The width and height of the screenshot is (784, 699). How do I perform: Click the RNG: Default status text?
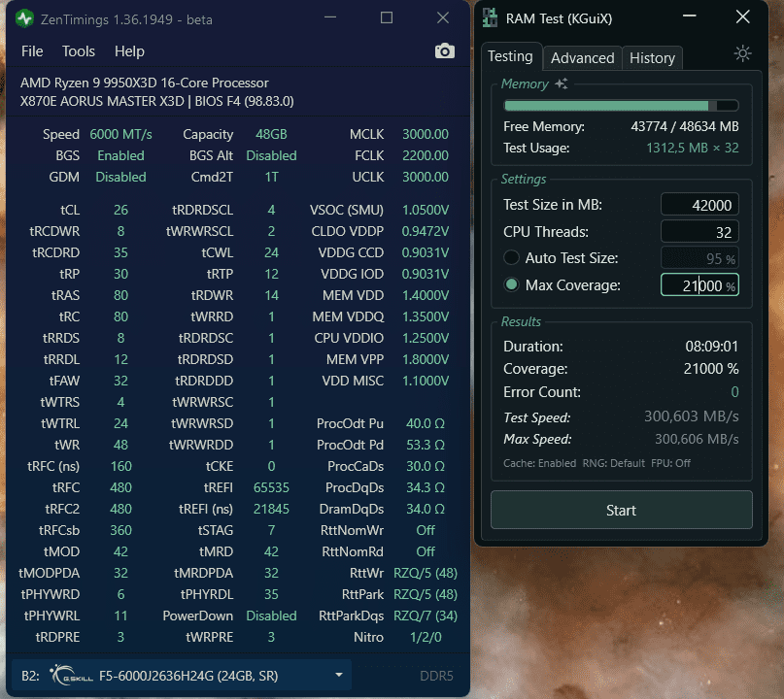(x=613, y=463)
